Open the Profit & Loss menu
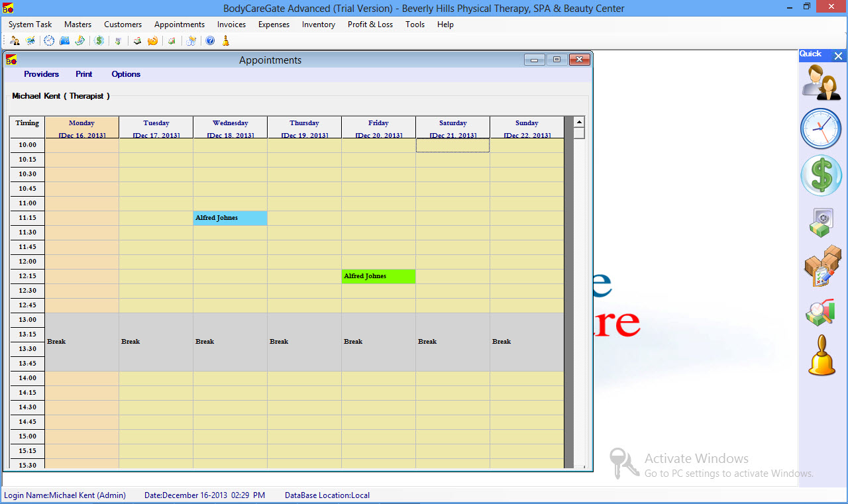Image resolution: width=848 pixels, height=504 pixels. point(370,25)
